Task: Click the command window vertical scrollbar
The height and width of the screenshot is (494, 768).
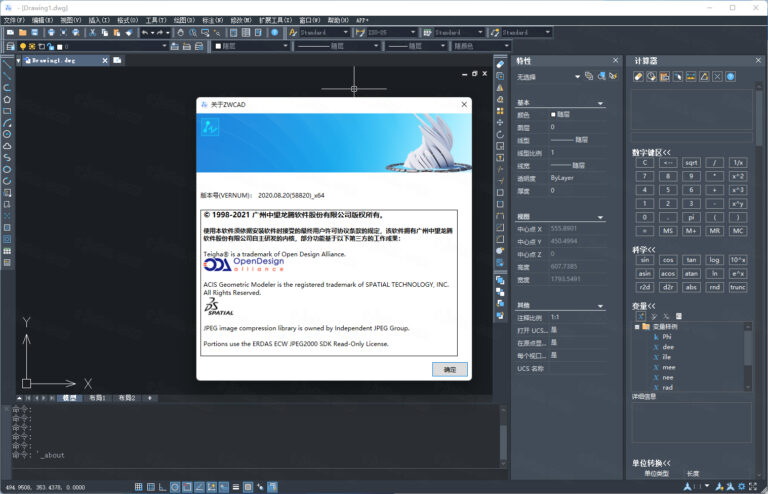Action: tap(503, 435)
